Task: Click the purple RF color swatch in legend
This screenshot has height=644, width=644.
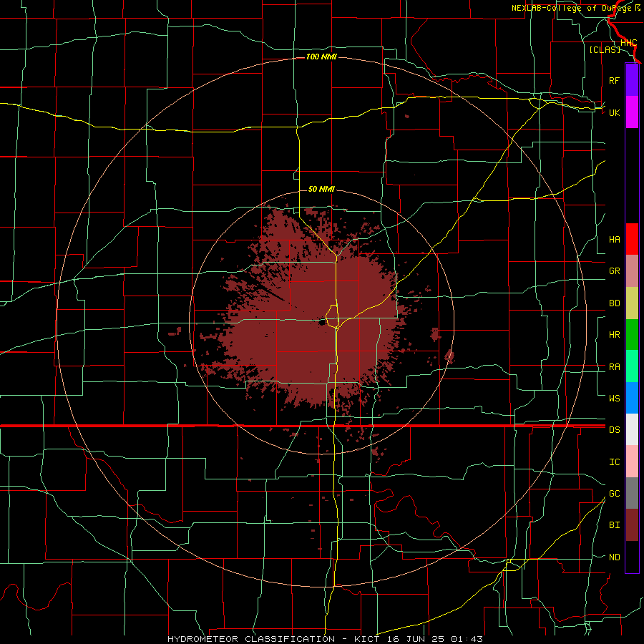Action: (632, 80)
